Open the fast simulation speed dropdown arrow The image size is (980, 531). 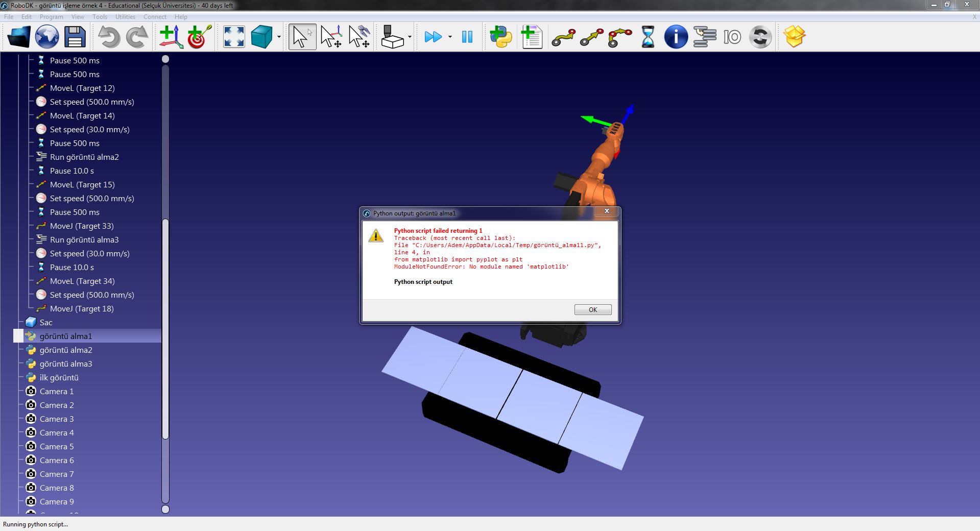click(450, 37)
